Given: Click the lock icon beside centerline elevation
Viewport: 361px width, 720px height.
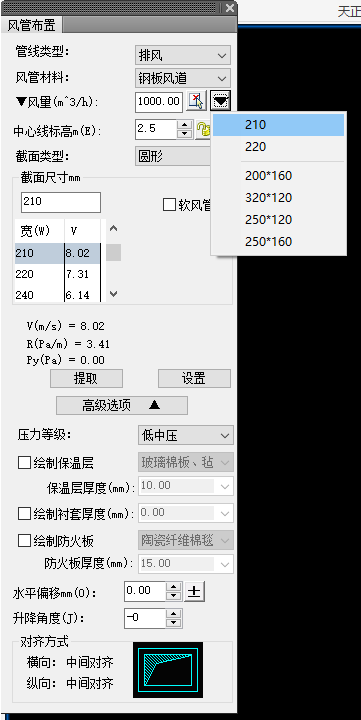Looking at the screenshot, I should (203, 130).
